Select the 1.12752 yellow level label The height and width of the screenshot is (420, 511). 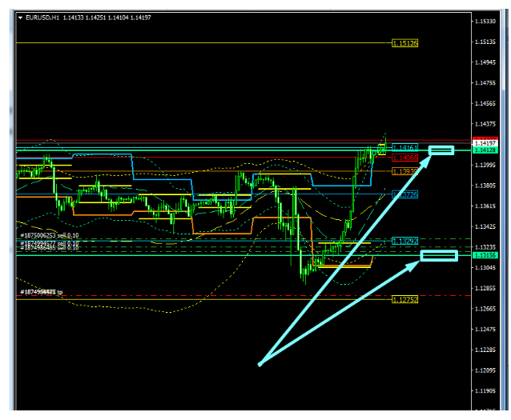tap(404, 299)
